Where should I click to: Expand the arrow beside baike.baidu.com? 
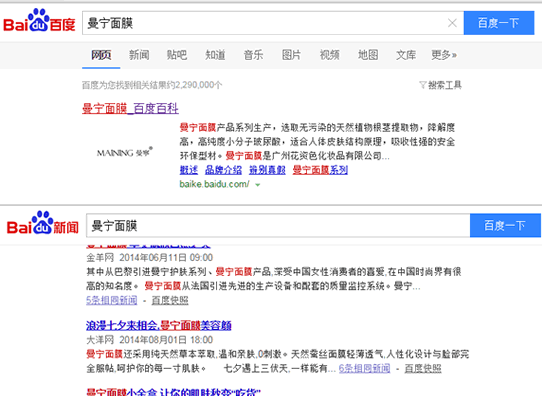[258, 185]
